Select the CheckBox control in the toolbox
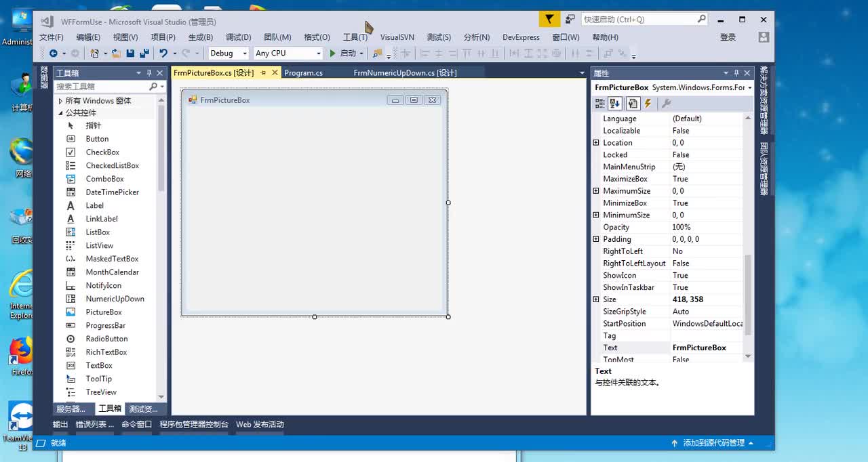The height and width of the screenshot is (462, 868). [x=102, y=152]
